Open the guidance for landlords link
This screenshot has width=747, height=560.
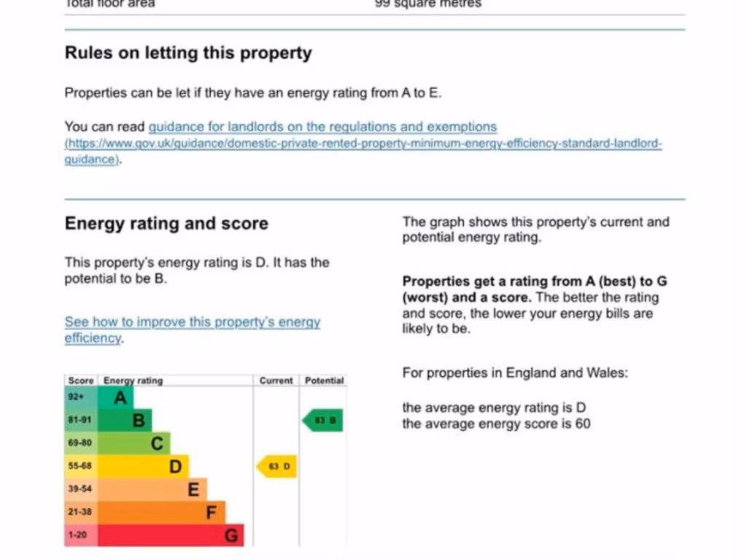click(x=322, y=127)
